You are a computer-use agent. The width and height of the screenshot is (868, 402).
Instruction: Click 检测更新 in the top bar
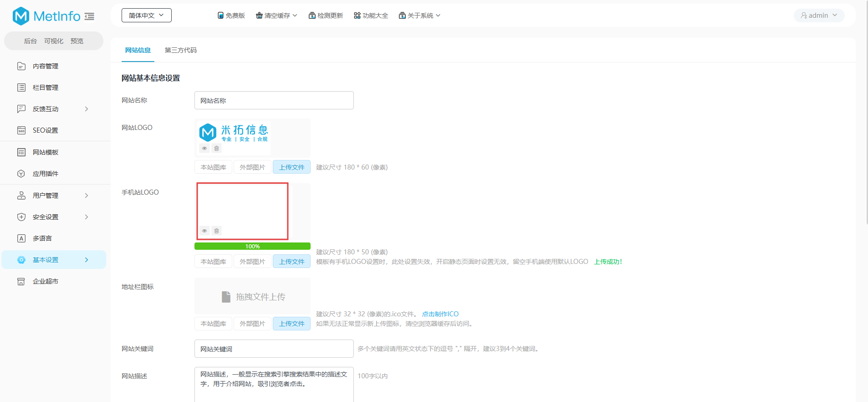pyautogui.click(x=326, y=15)
